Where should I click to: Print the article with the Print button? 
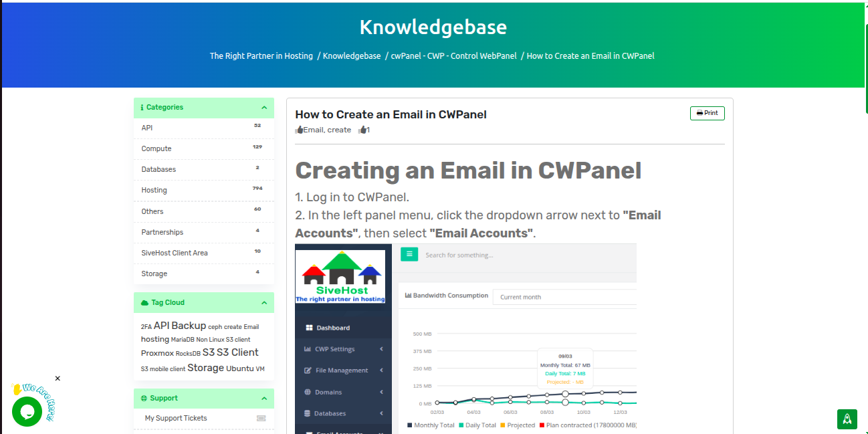[x=707, y=113]
